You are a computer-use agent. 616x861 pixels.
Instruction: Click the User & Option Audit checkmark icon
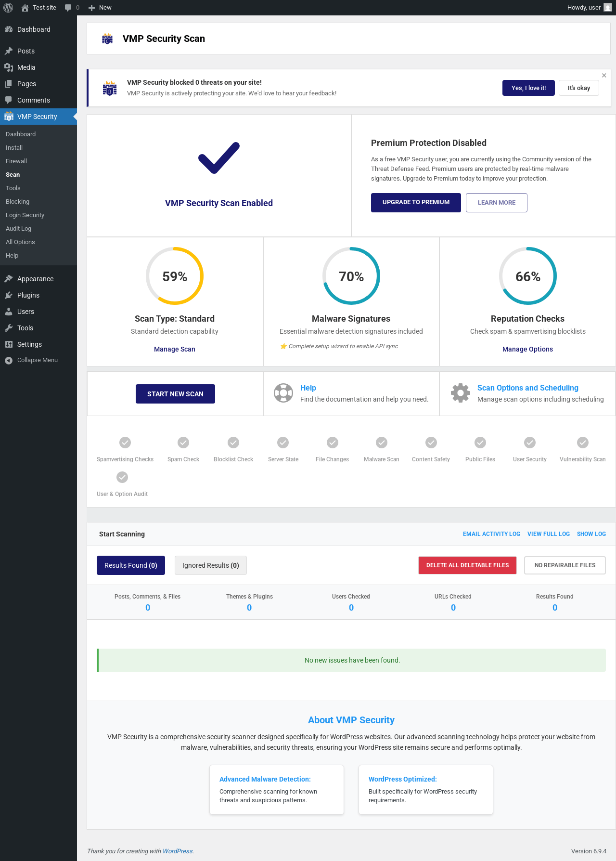[122, 477]
